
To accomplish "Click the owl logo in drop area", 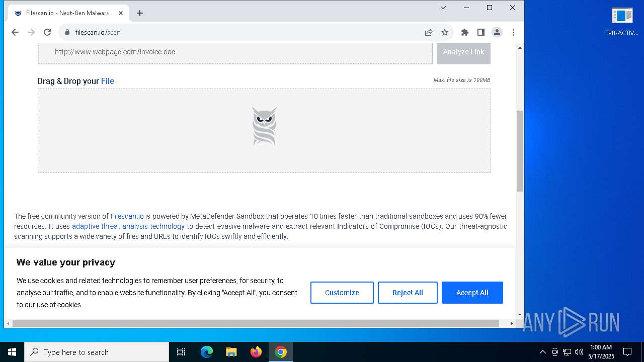I will click(x=264, y=126).
